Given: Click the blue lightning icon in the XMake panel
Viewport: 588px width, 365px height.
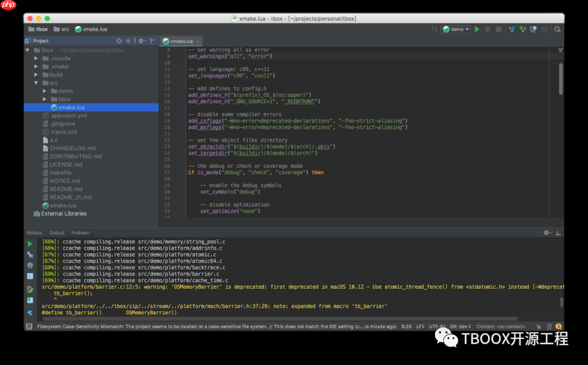Looking at the screenshot, I should coord(30,313).
